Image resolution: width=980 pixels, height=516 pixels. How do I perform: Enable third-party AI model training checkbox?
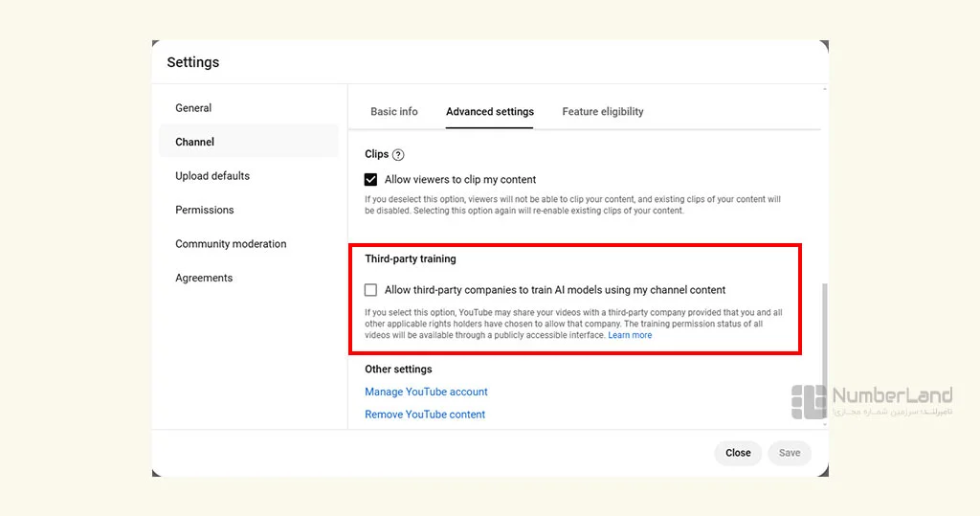click(370, 289)
